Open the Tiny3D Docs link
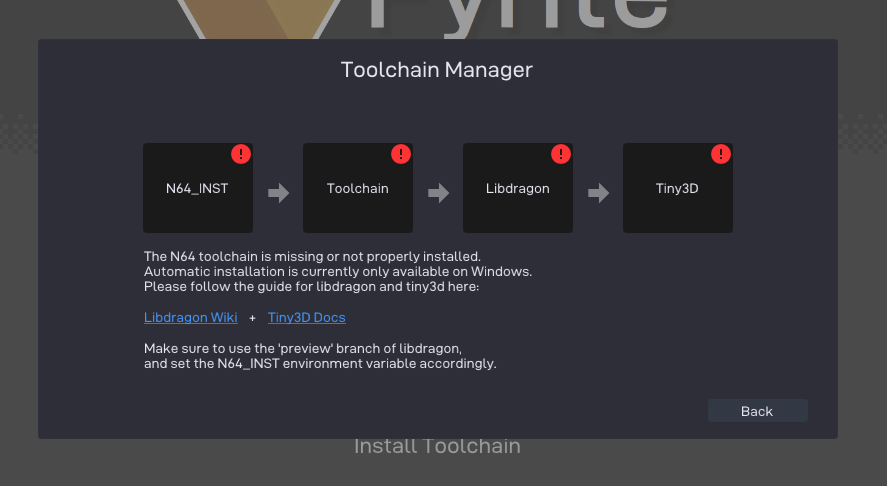887x486 pixels. (x=306, y=318)
